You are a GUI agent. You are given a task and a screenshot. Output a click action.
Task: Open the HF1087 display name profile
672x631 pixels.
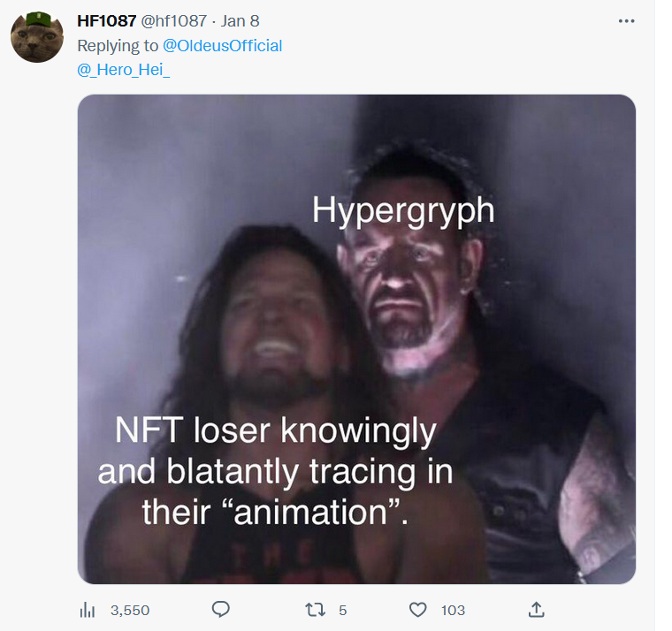pyautogui.click(x=106, y=20)
